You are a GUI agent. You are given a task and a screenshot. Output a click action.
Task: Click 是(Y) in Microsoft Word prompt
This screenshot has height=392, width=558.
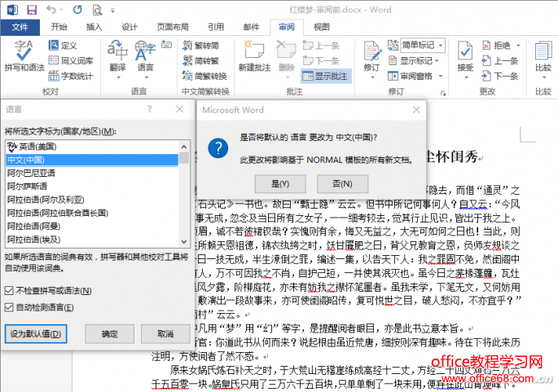(280, 183)
